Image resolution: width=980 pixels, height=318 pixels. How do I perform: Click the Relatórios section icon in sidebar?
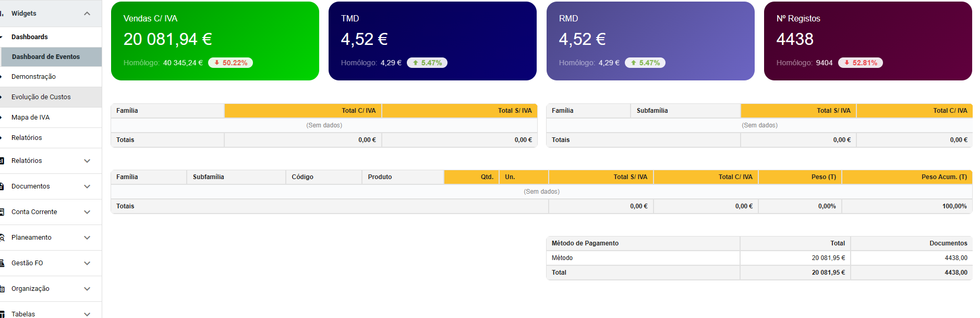tap(2, 161)
